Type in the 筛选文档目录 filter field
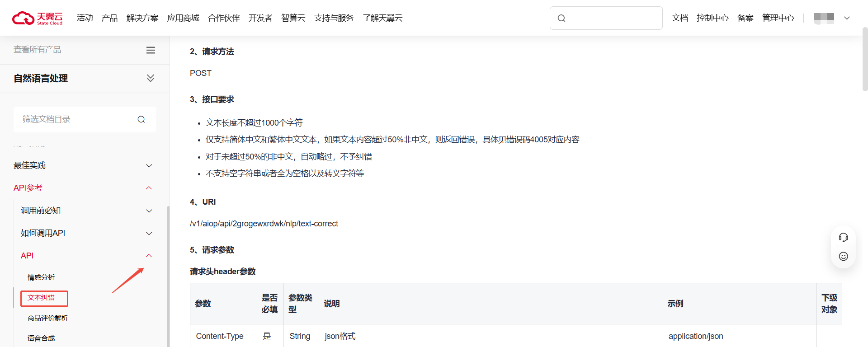868x347 pixels. click(77, 119)
